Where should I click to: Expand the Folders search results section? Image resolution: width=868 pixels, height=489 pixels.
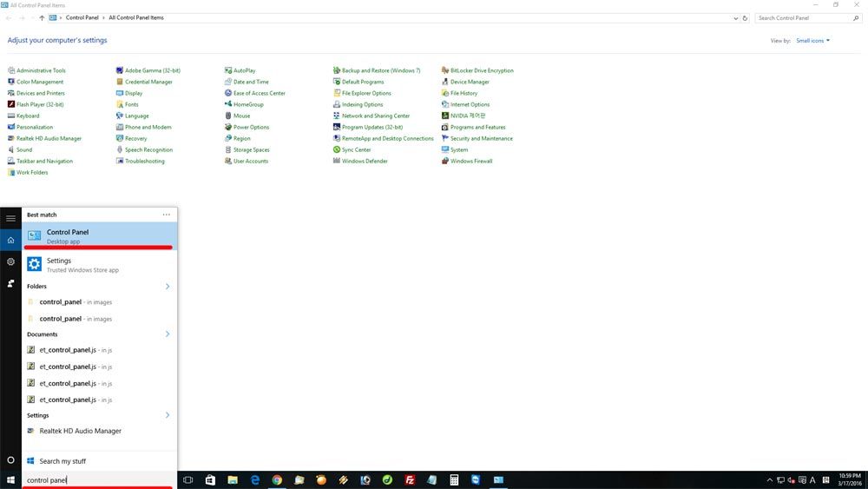coord(168,287)
